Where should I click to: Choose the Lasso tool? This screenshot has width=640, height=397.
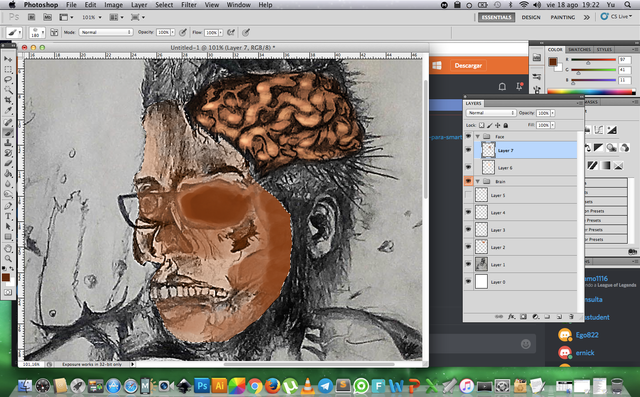[8, 80]
